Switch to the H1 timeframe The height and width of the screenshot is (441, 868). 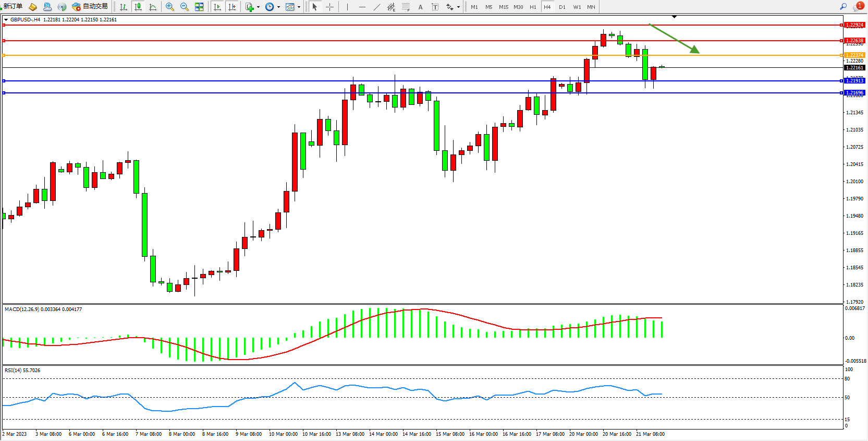pos(533,7)
